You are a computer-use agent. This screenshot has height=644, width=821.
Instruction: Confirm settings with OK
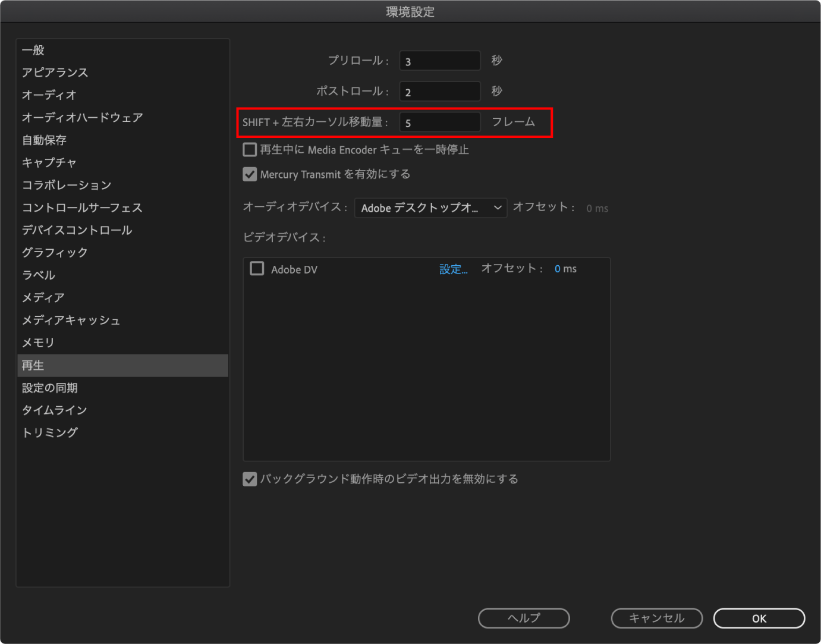759,618
